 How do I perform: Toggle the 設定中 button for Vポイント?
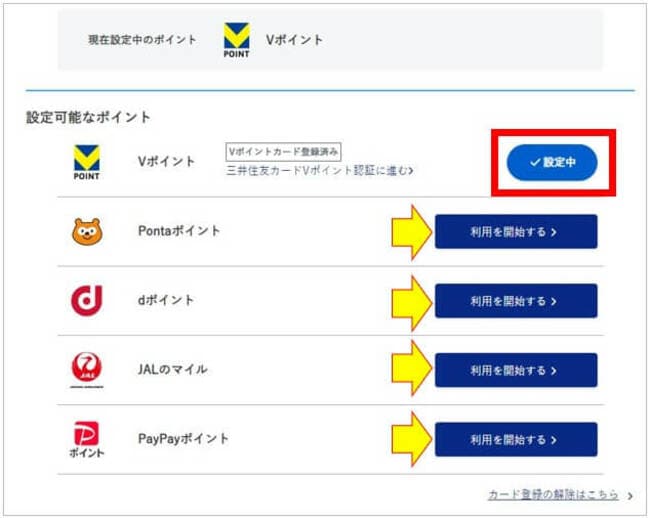click(552, 162)
